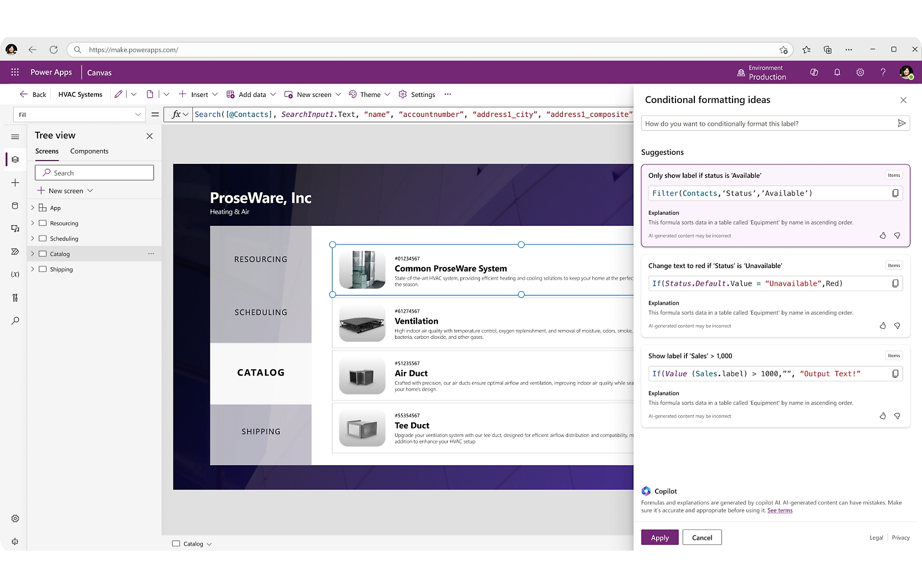Expand the Shipping screen node

(x=33, y=269)
